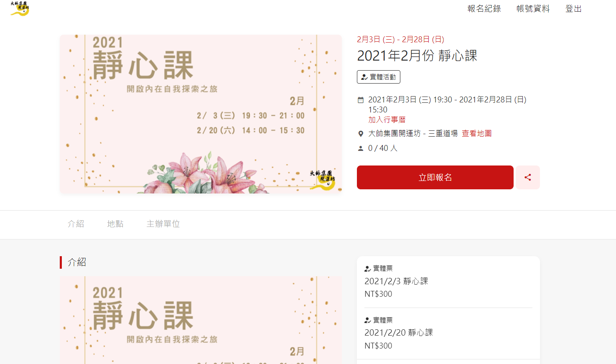
Task: Click the 查看地圖 link
Action: pyautogui.click(x=477, y=134)
